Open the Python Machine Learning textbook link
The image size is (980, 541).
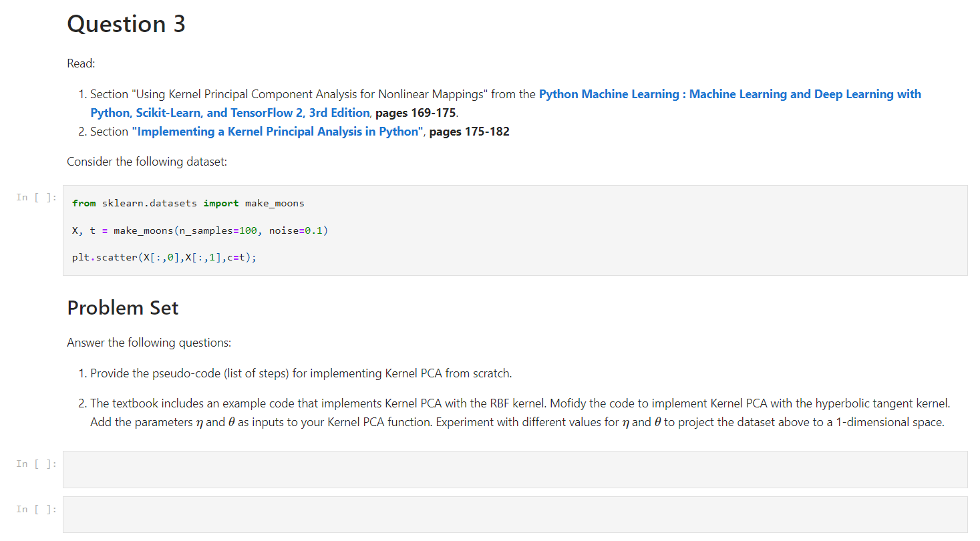coord(729,94)
